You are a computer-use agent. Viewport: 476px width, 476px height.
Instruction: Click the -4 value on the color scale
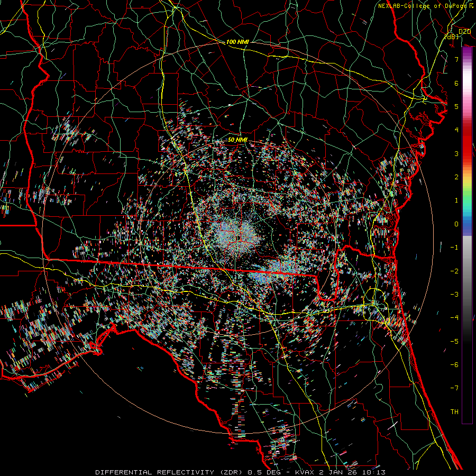[x=454, y=317]
